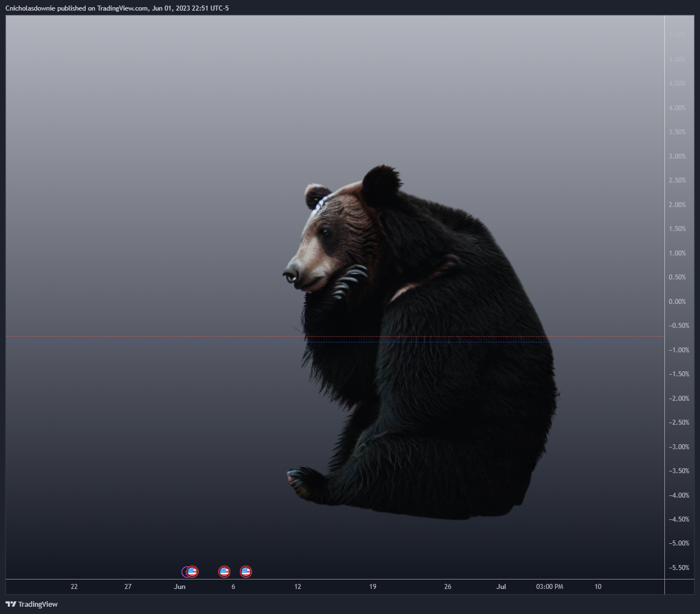Click the "−3.50%" price scale label
This screenshot has width=700, height=614.
point(679,471)
